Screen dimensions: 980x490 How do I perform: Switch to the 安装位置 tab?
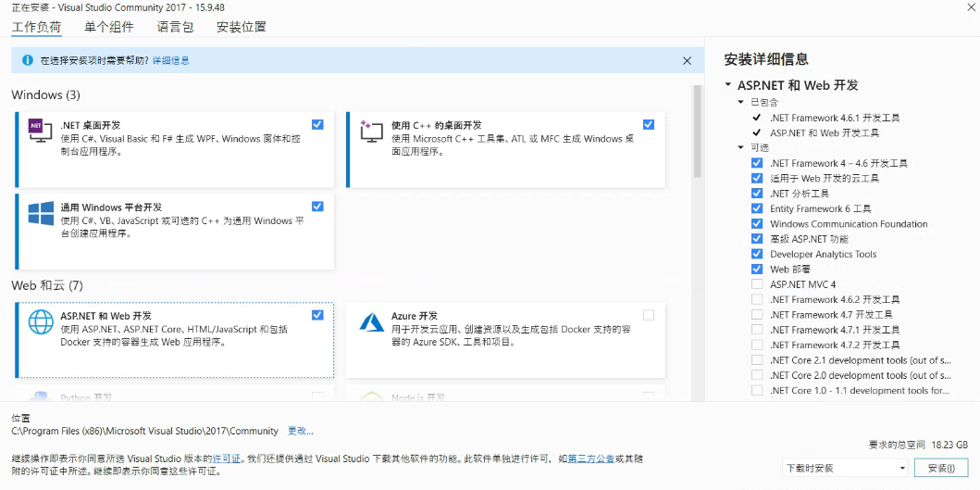(x=242, y=27)
